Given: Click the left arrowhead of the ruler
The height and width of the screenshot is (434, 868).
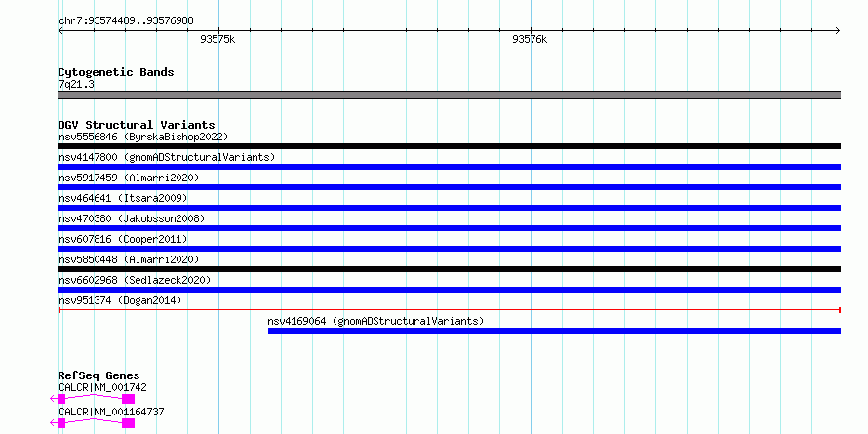Looking at the screenshot, I should (60, 31).
